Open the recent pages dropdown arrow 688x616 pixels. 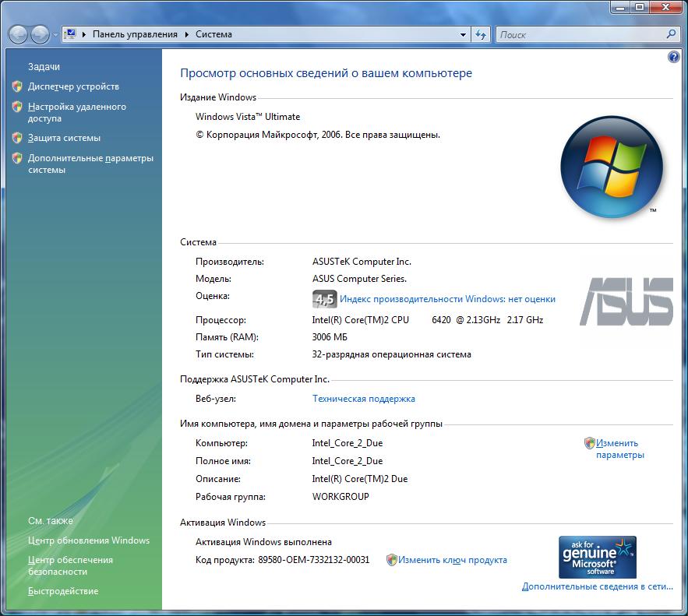click(55, 35)
